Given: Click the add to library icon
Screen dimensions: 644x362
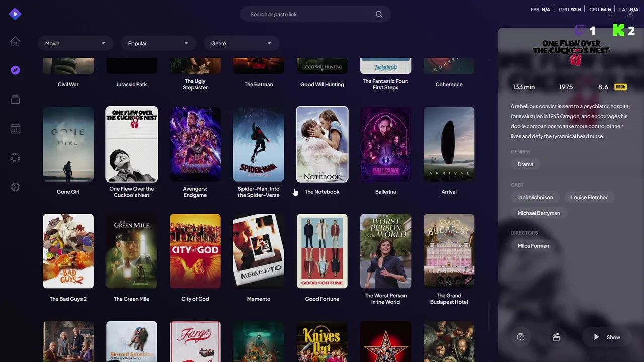Looking at the screenshot, I should coord(521,337).
